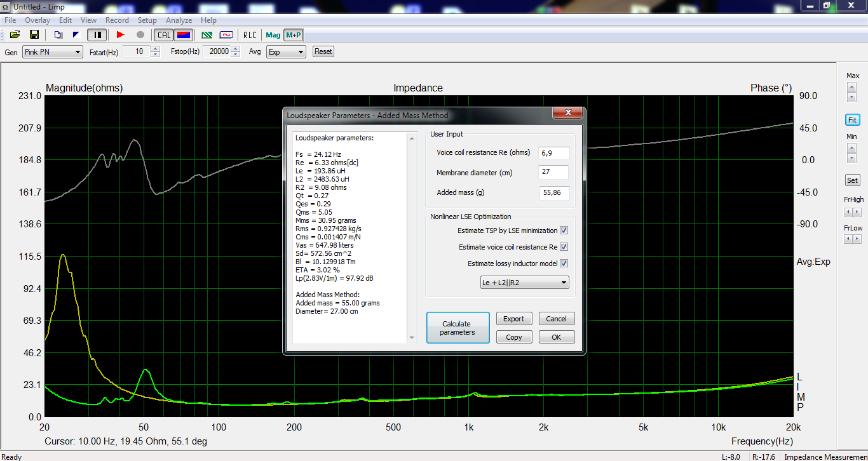868x461 pixels.
Task: Click the Export button
Action: (514, 319)
